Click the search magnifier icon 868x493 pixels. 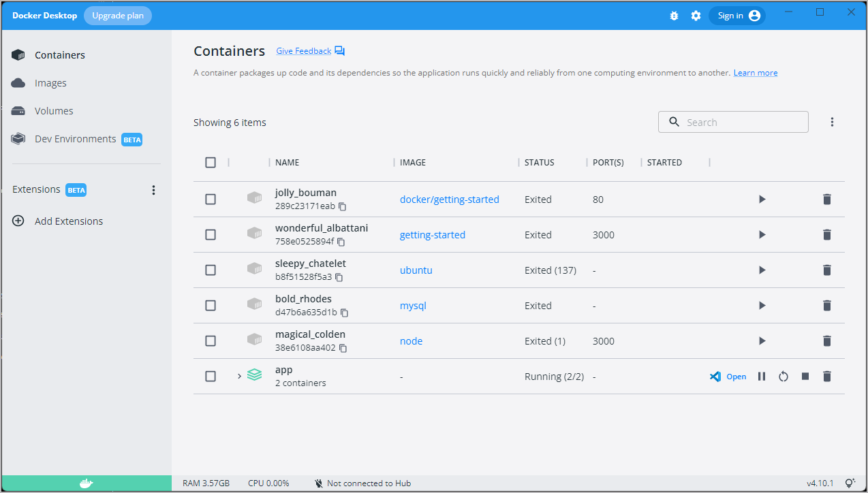click(x=675, y=122)
